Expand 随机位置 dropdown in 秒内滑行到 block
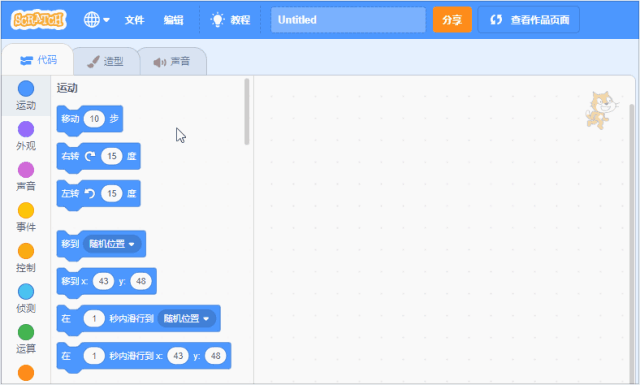Screen dimensions: 640x385 coord(187,318)
